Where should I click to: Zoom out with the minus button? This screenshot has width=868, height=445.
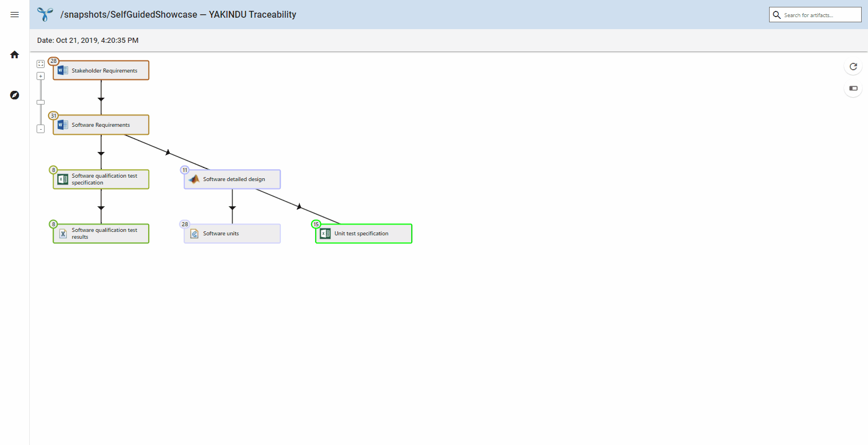coord(41,129)
